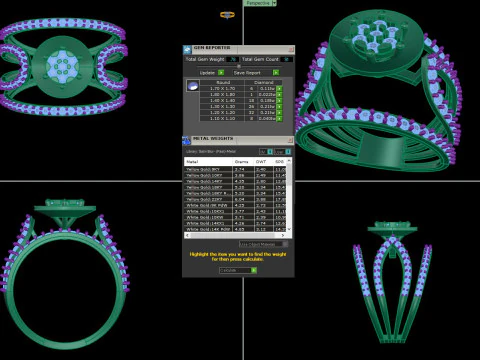The width and height of the screenshot is (480, 360).
Task: Click the first cyan library toggle button
Action: click(270, 152)
